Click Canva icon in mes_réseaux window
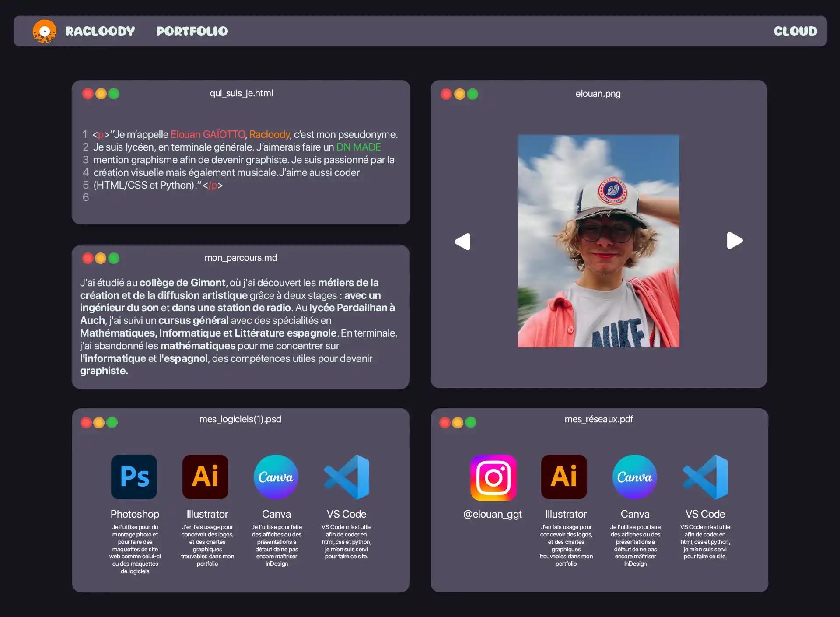The height and width of the screenshot is (617, 840). (x=635, y=477)
